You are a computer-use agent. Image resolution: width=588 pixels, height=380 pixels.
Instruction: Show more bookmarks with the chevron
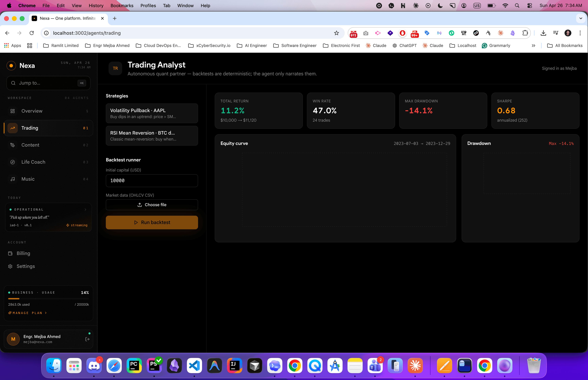point(533,46)
